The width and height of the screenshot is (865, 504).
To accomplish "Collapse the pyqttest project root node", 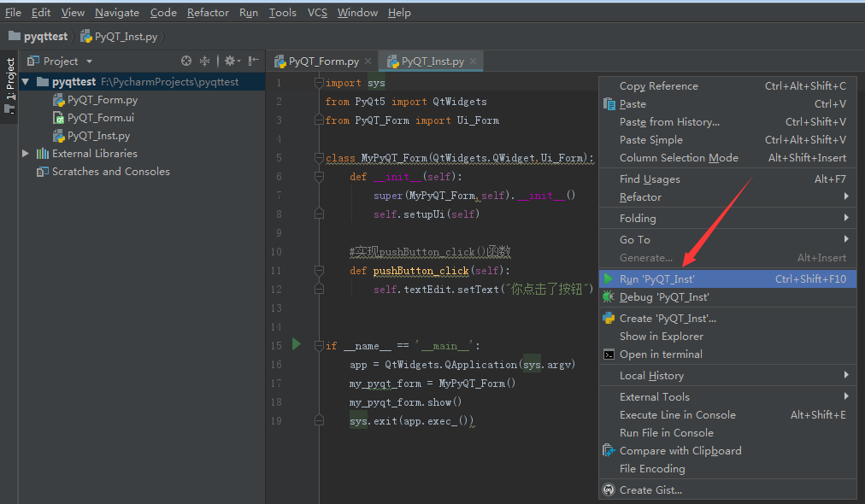I will click(x=26, y=82).
